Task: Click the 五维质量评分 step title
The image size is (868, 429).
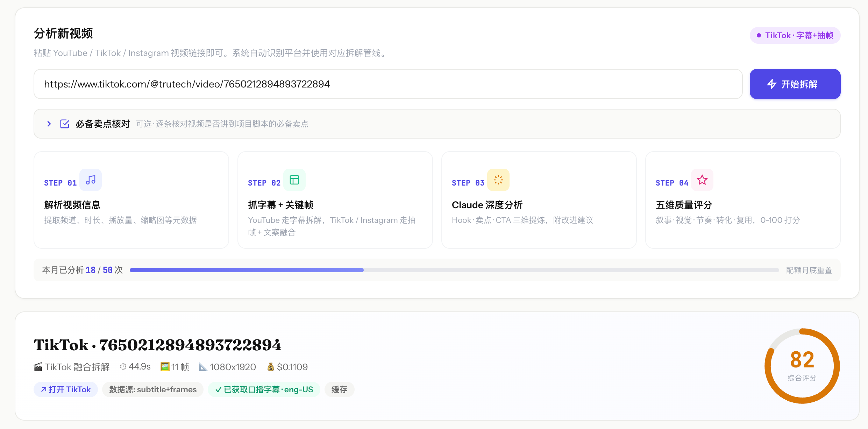Action: [x=684, y=205]
